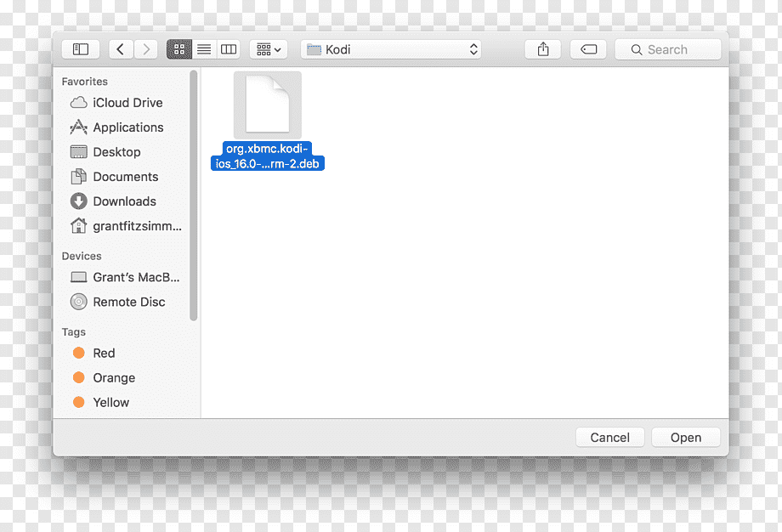The width and height of the screenshot is (782, 532).
Task: Click the Share toolbar icon
Action: [x=543, y=49]
